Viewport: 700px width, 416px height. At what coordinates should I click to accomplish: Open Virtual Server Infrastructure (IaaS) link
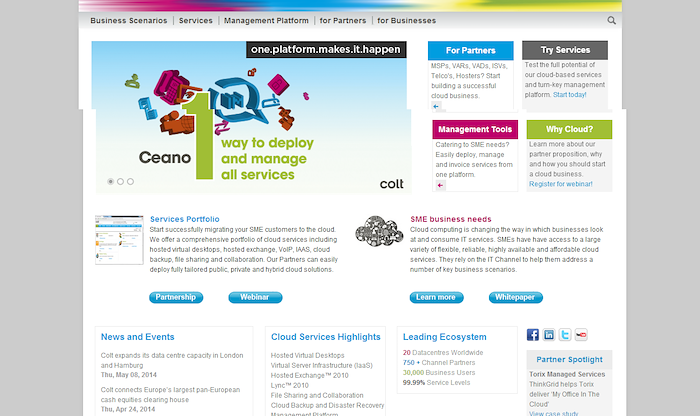point(321,365)
